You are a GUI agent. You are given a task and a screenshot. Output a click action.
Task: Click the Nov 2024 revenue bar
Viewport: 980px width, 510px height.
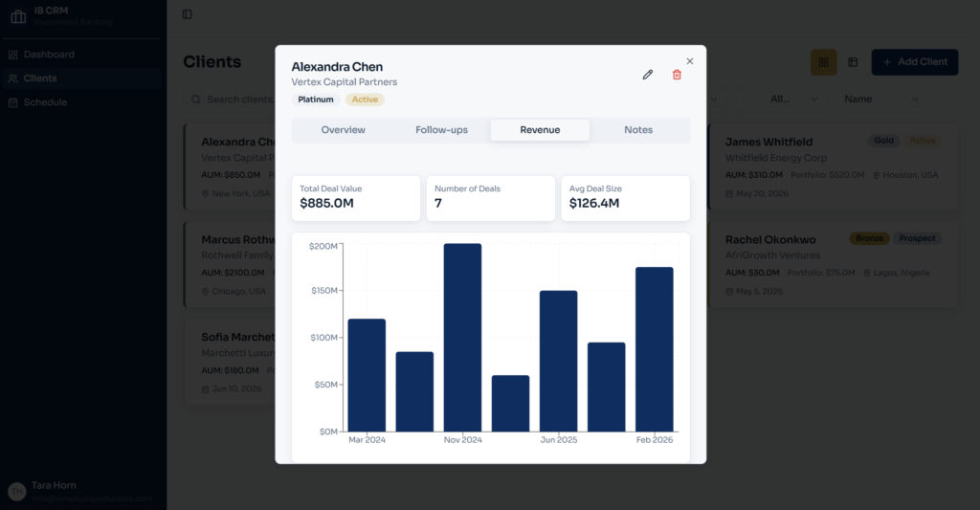point(462,338)
